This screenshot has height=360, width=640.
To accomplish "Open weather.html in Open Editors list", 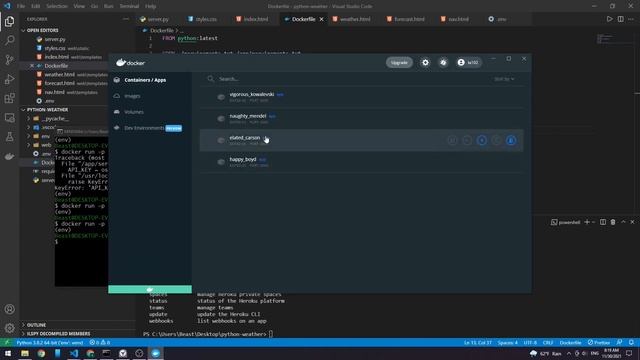I will (x=60, y=74).
